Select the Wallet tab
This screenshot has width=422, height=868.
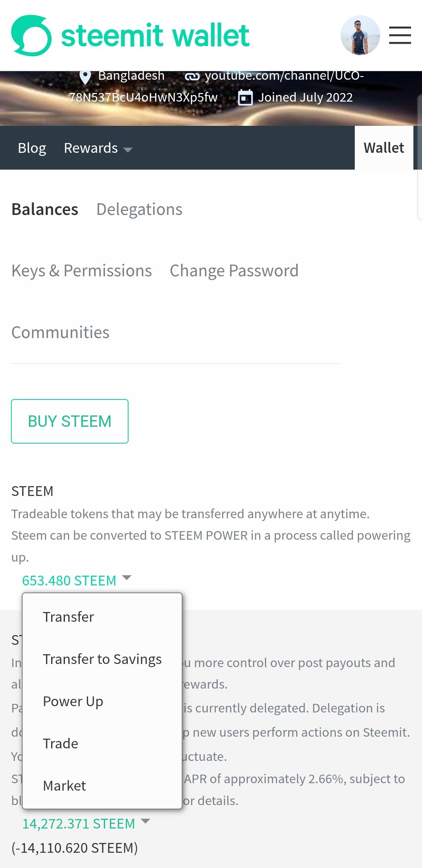384,148
